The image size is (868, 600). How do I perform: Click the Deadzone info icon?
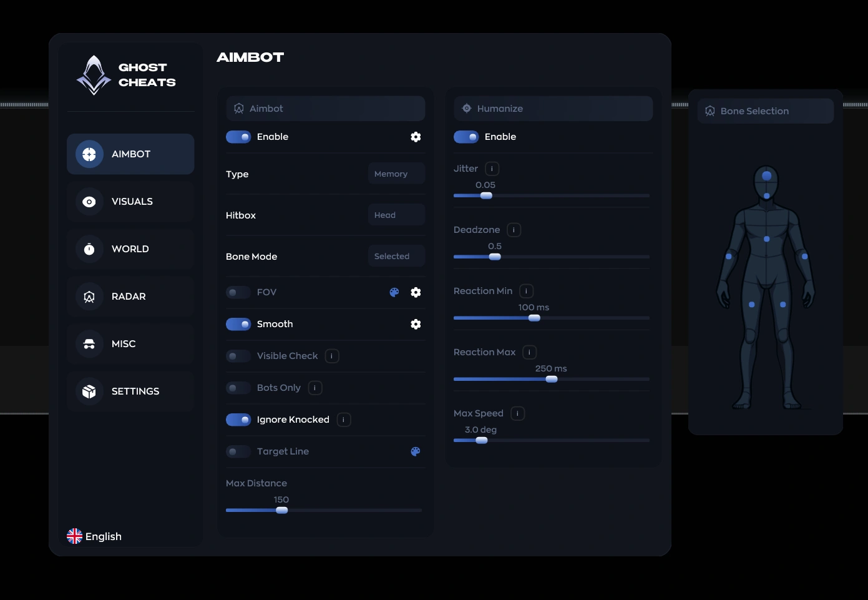514,230
